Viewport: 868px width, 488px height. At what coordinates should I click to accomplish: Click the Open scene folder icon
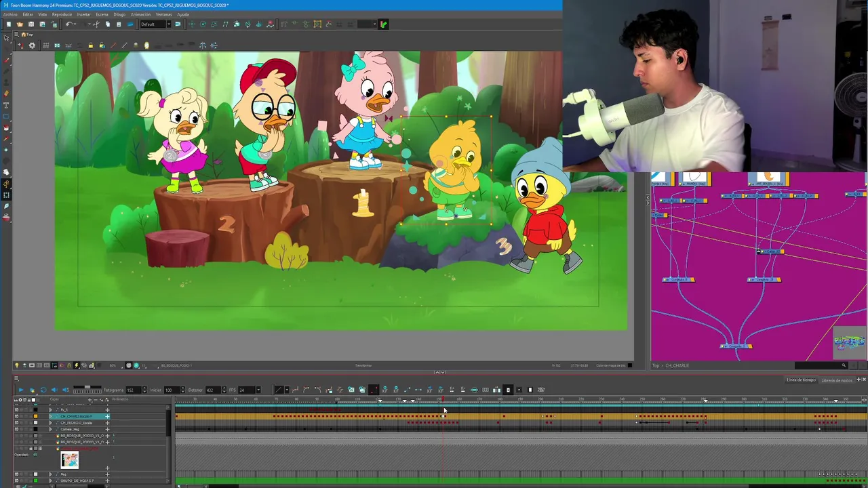pyautogui.click(x=20, y=24)
